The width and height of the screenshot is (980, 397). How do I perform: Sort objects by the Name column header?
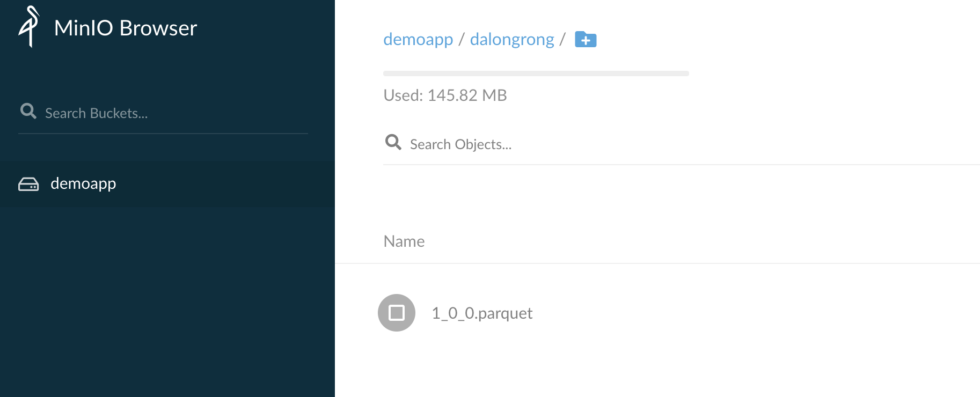404,241
